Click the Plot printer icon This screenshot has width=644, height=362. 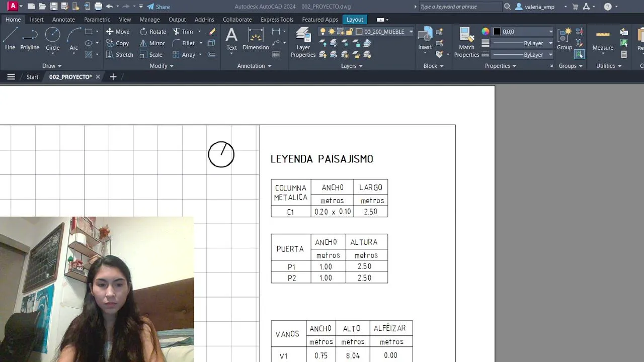(98, 7)
